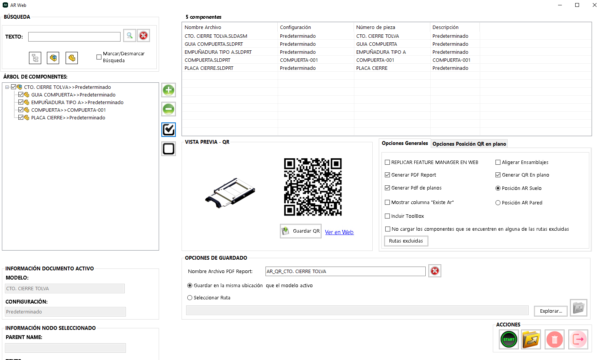Uncheck the CTO. CIERRE TOLVA tree checkbox

pos(13,87)
